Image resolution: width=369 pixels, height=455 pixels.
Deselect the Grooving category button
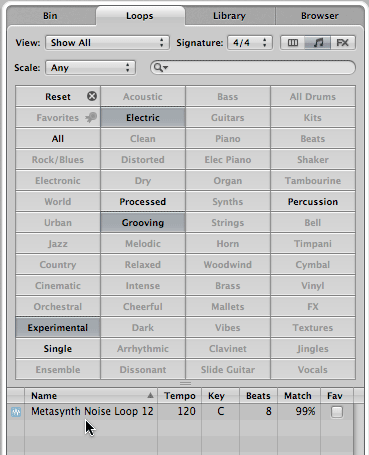click(143, 222)
